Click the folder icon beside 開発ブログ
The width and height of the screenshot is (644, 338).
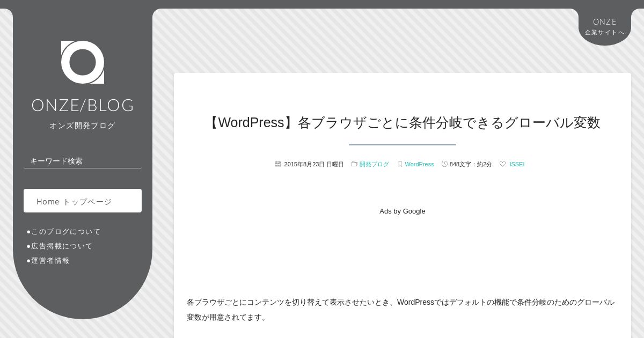(354, 164)
